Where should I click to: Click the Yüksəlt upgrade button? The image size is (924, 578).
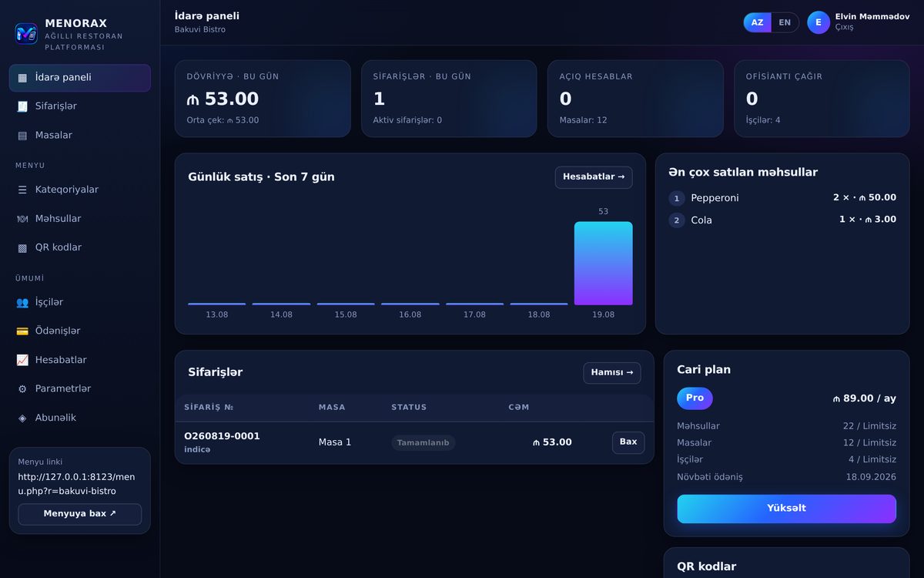pos(786,509)
